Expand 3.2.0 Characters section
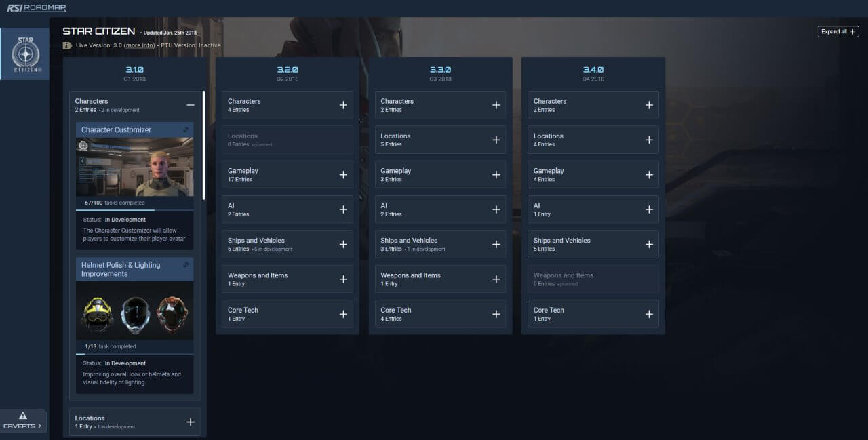Image resolution: width=868 pixels, height=440 pixels. 343,105
